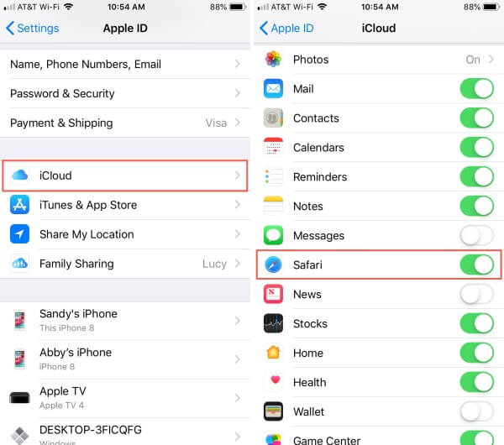Turn off the Safari sync toggle
504x445 pixels.
point(476,264)
